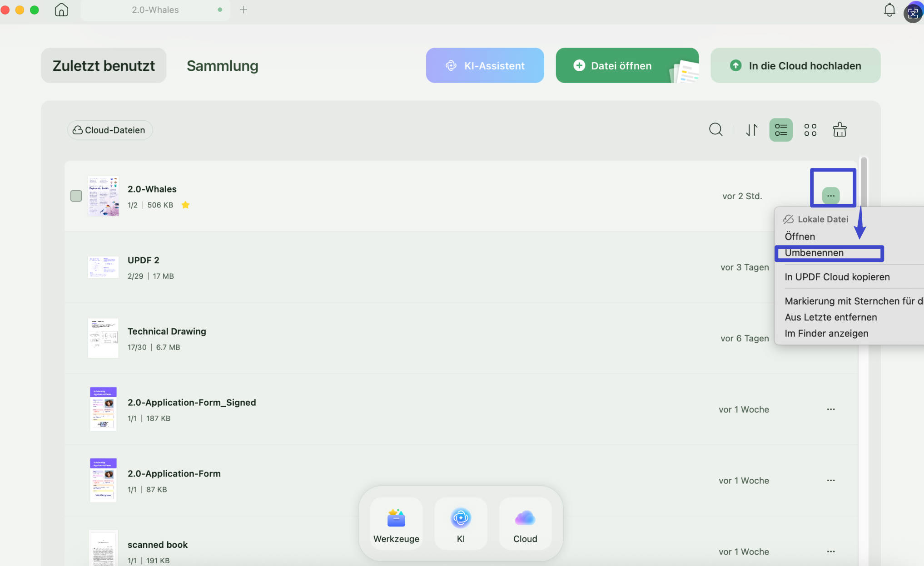The height and width of the screenshot is (566, 924).
Task: Add a new tab with plus icon
Action: (243, 10)
